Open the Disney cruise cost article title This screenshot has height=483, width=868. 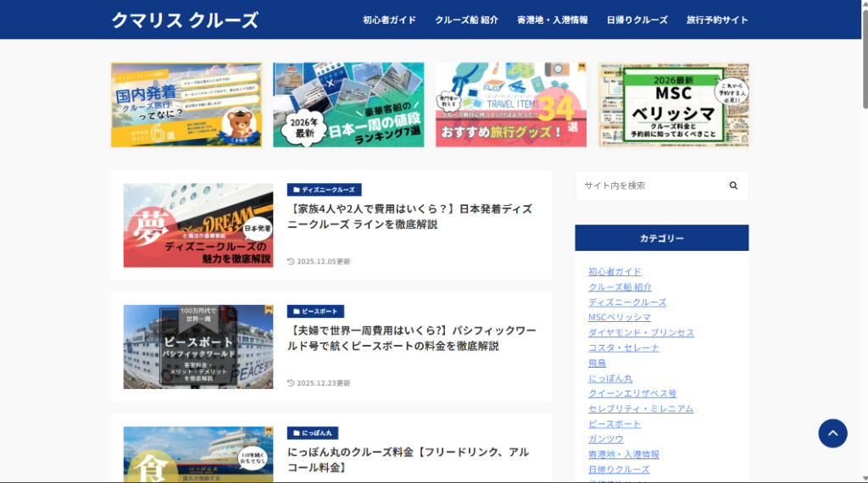(410, 217)
